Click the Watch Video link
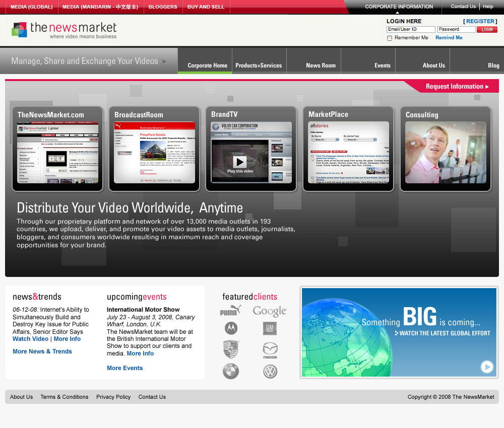This screenshot has height=428, width=504. coord(31,339)
